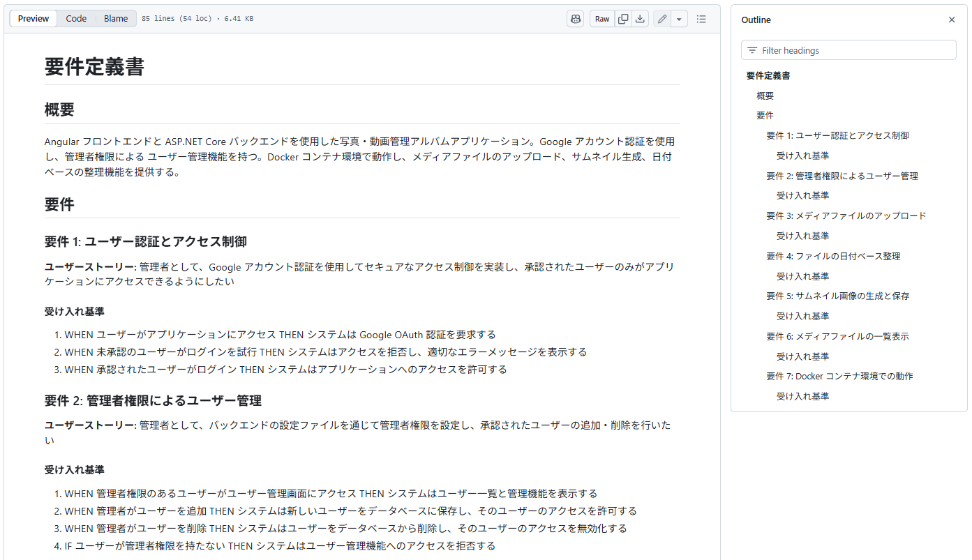
Task: Go to 概要 heading in outline
Action: pyautogui.click(x=765, y=96)
